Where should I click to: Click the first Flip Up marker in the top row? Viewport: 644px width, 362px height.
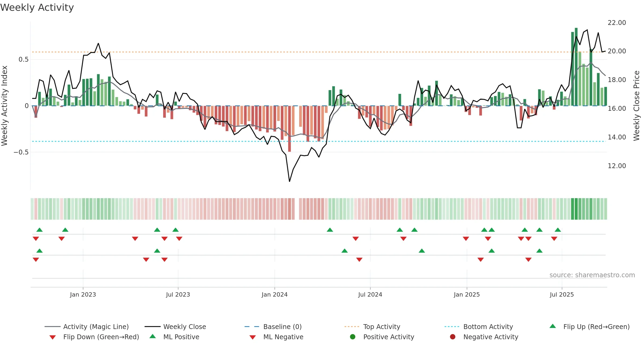[39, 230]
